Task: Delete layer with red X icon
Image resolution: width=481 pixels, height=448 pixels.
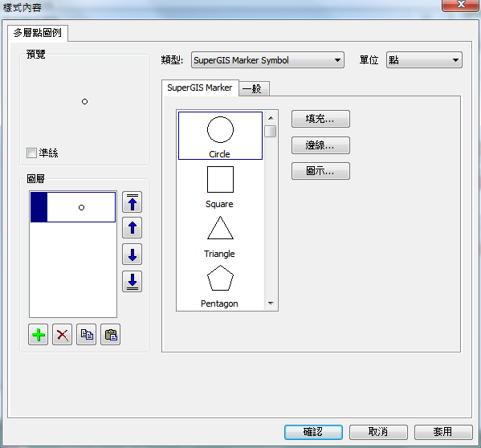Action: (x=63, y=335)
